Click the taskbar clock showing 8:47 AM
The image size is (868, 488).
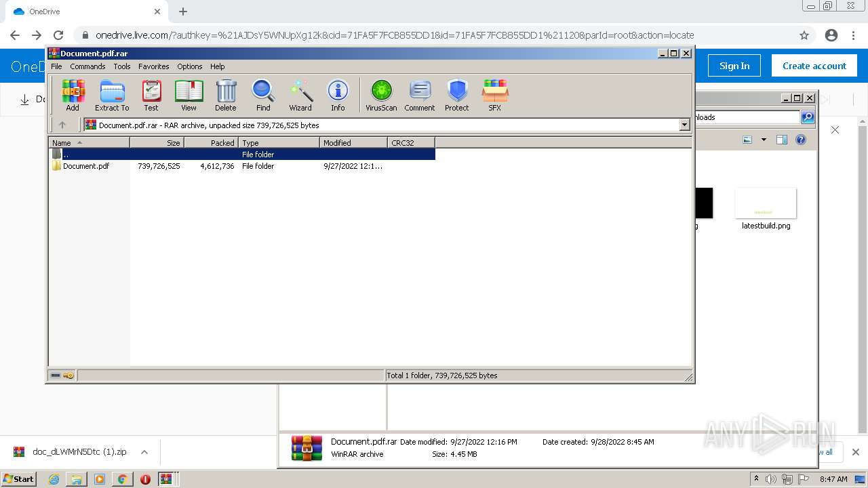(x=833, y=479)
